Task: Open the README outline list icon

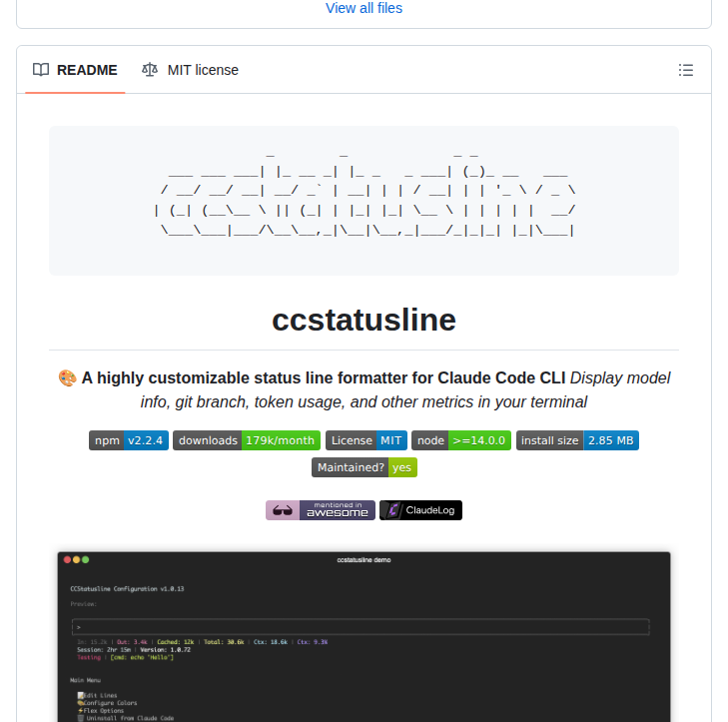Action: (686, 70)
